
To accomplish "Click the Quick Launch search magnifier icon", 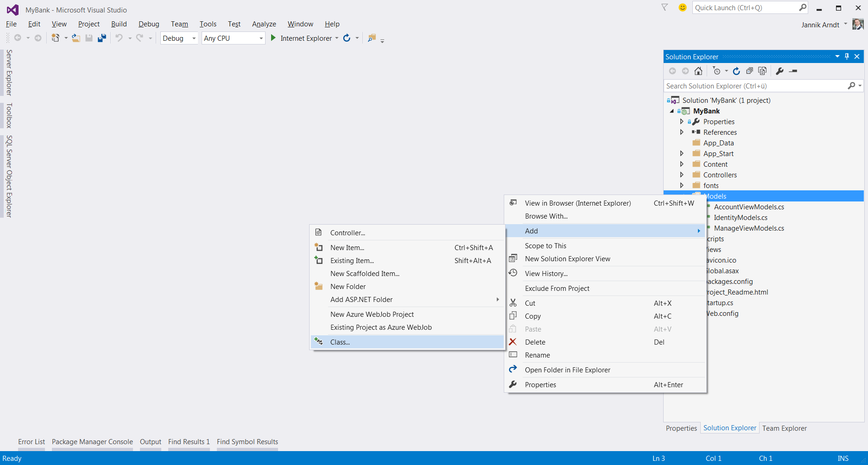I will tap(803, 7).
